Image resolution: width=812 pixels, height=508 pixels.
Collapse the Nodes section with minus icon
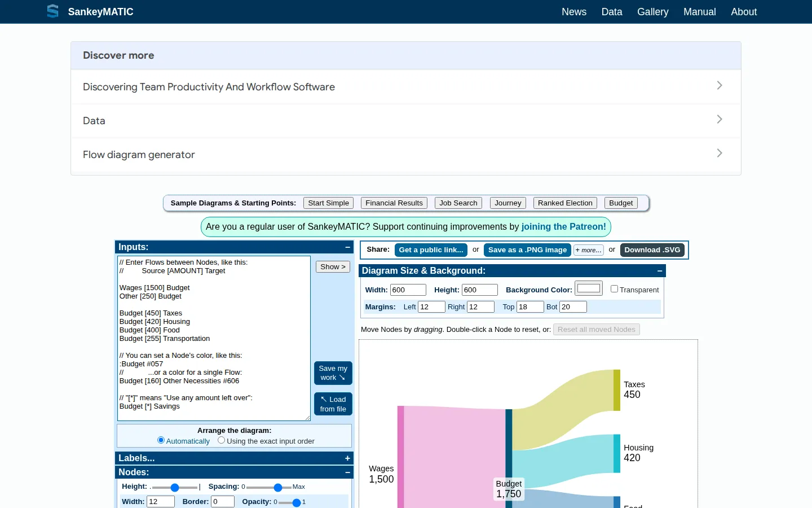347,472
